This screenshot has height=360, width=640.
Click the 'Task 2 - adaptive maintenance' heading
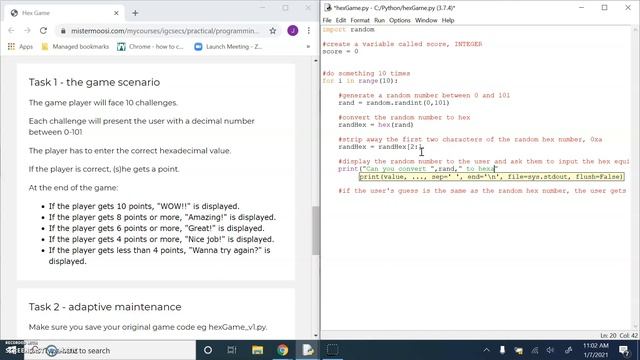coord(105,307)
